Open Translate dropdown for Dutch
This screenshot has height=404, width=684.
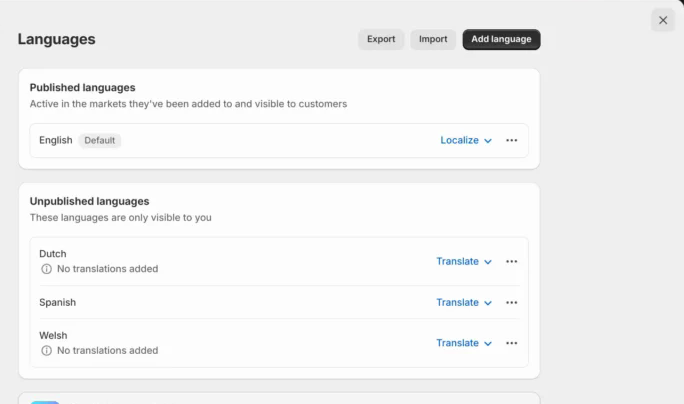pos(464,261)
